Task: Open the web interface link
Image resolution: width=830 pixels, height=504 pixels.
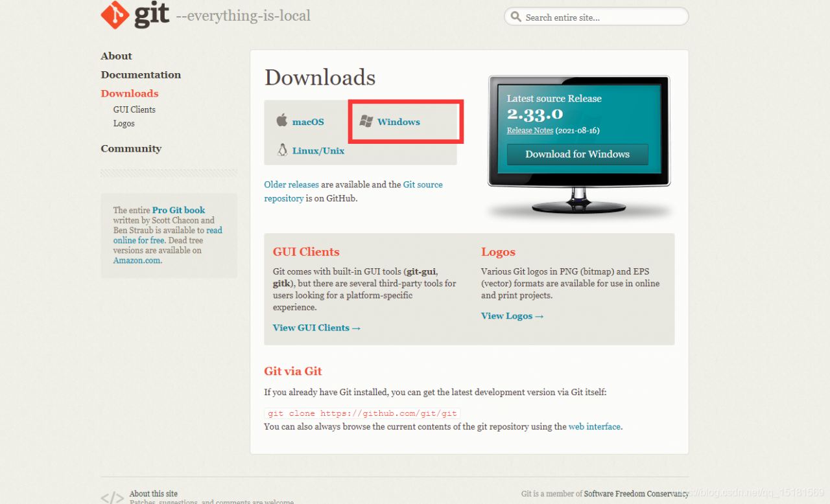Action: [x=595, y=427]
